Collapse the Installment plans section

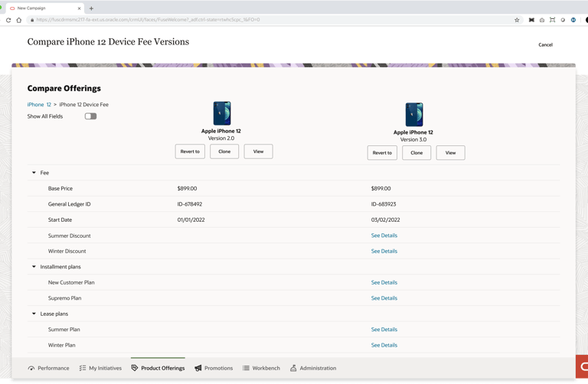tap(34, 267)
